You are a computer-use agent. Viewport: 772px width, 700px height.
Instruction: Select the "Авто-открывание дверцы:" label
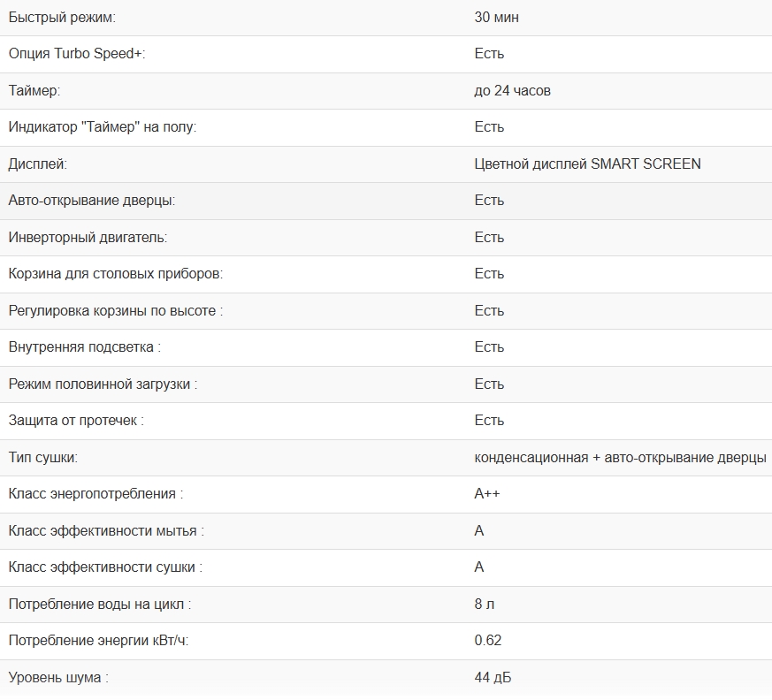pyautogui.click(x=92, y=201)
